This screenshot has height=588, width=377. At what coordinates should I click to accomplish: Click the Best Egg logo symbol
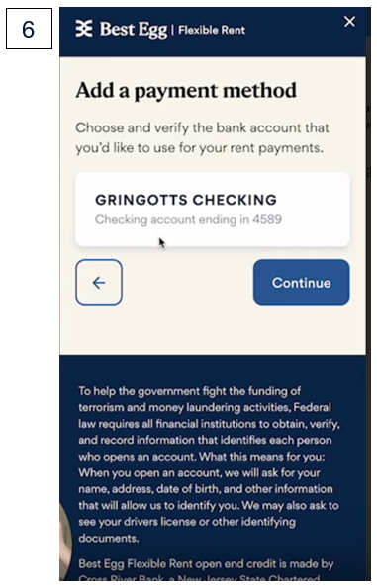click(84, 29)
